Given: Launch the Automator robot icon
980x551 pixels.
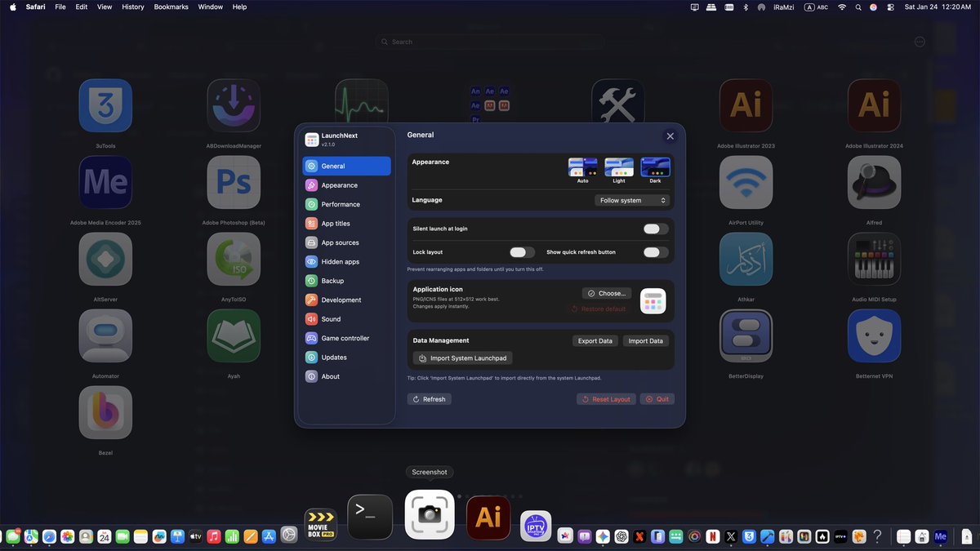Looking at the screenshot, I should (x=105, y=335).
